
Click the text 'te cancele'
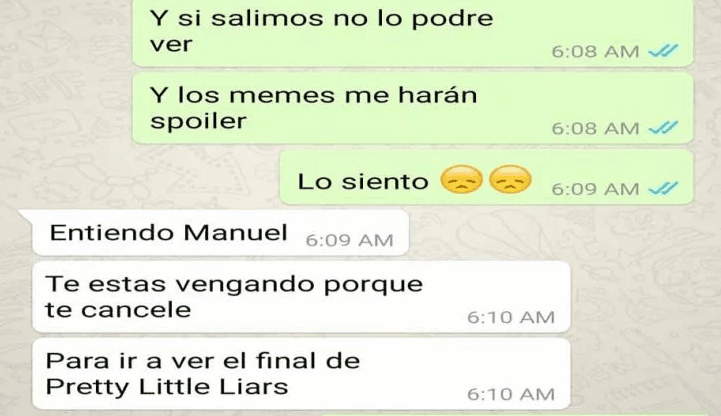coord(118,310)
